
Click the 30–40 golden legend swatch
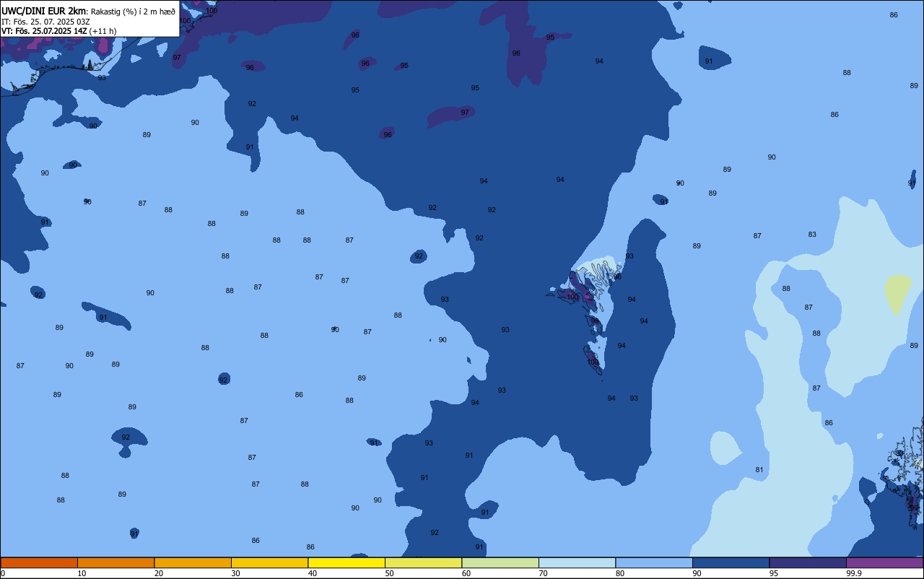click(x=269, y=562)
